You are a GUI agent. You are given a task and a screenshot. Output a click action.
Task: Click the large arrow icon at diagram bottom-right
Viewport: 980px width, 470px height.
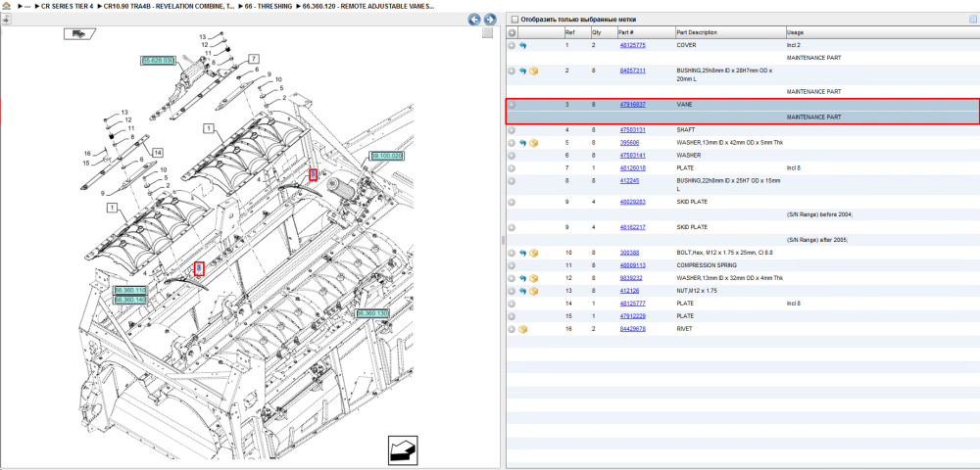click(403, 450)
